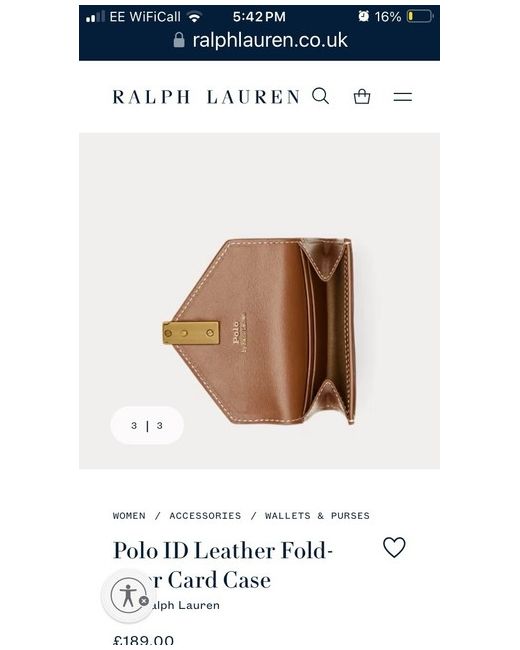Open the hamburger menu icon
Viewport: 520px width, 650px height.
[x=402, y=97]
